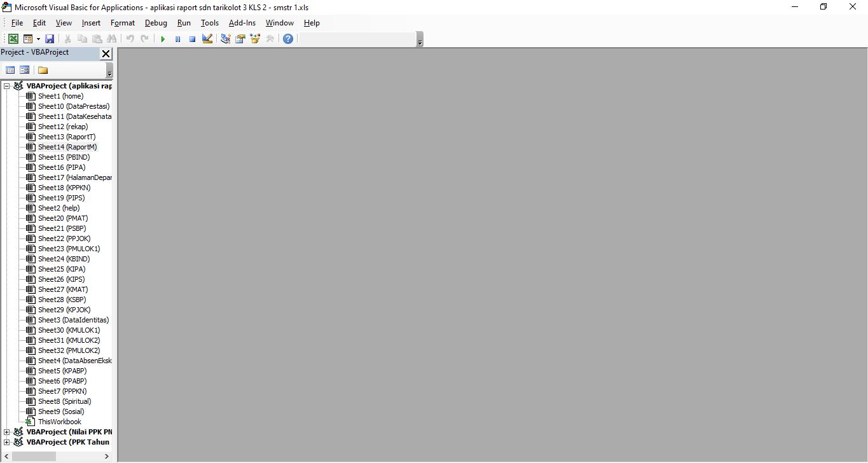This screenshot has height=463, width=868.
Task: Click the horizontal scrollbar thumb in Project pane
Action: pyautogui.click(x=34, y=456)
